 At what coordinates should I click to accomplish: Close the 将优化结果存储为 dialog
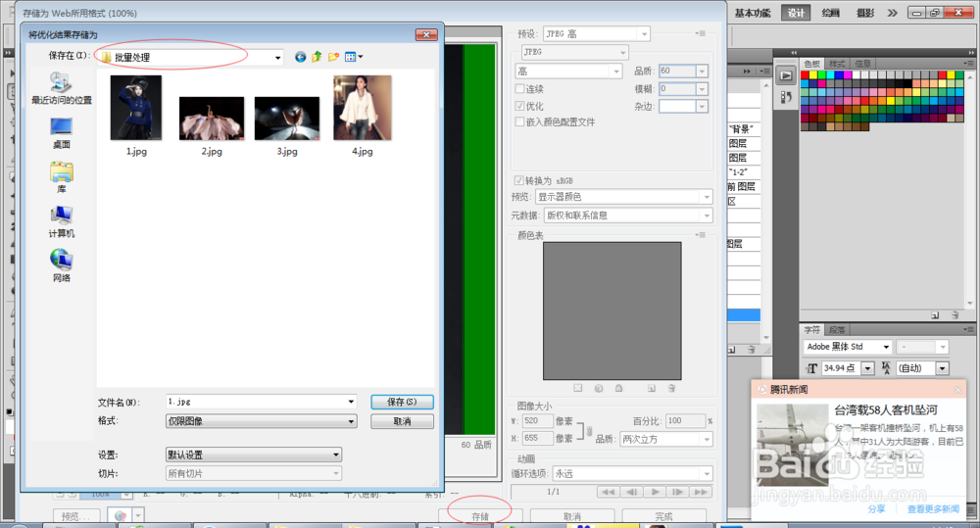426,35
